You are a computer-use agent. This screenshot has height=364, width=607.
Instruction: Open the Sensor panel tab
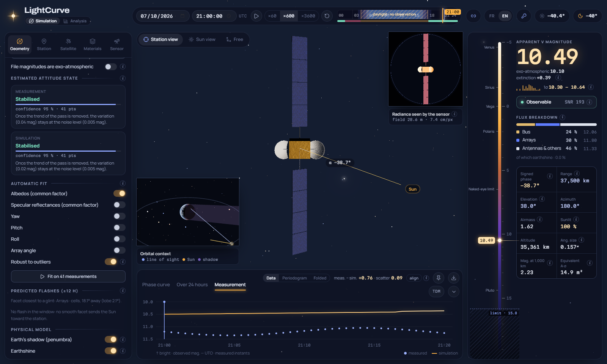117,44
